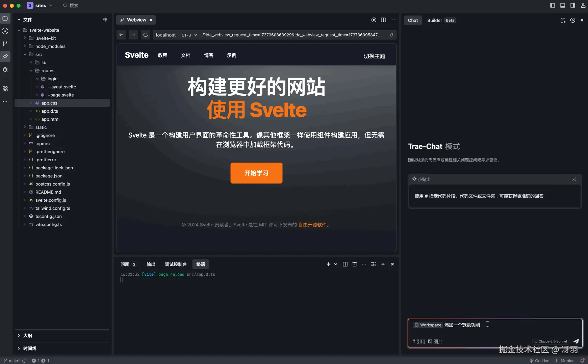The height and width of the screenshot is (364, 588).
Task: Toggle the right sidebar layout button
Action: [x=573, y=5]
